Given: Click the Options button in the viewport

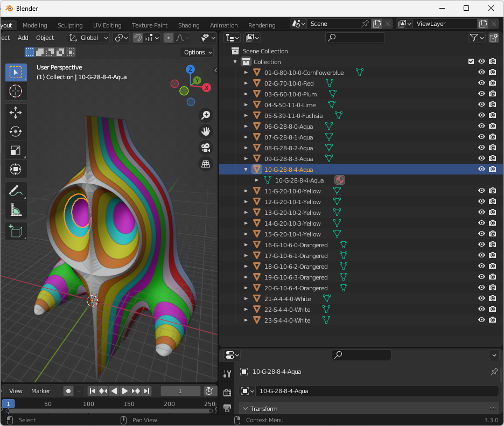Looking at the screenshot, I should pos(197,52).
